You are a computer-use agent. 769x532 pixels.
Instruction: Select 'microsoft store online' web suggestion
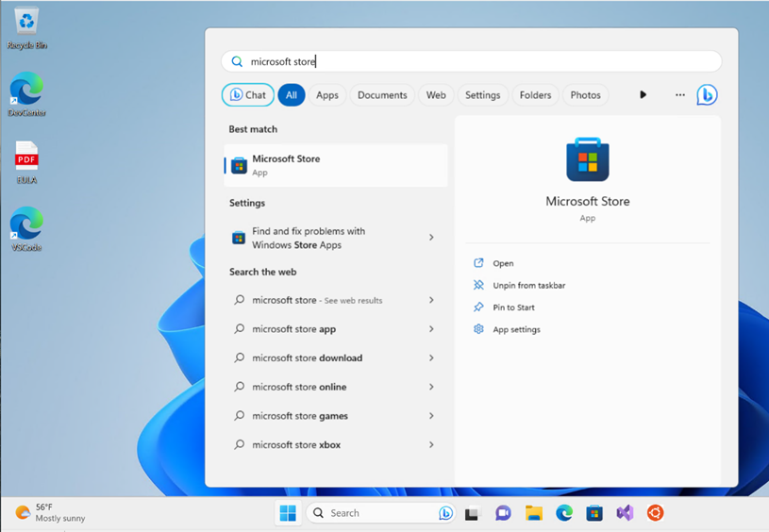[x=336, y=387]
